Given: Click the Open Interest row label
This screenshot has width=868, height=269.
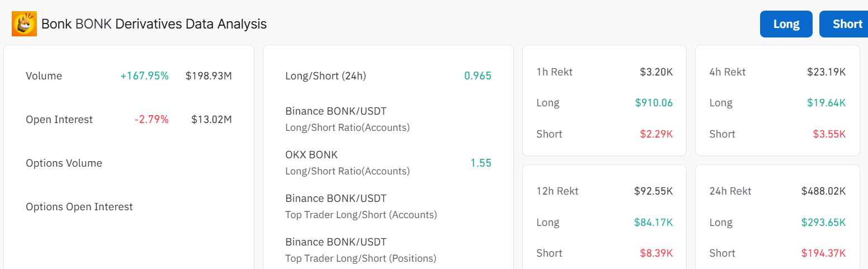Looking at the screenshot, I should point(59,120).
